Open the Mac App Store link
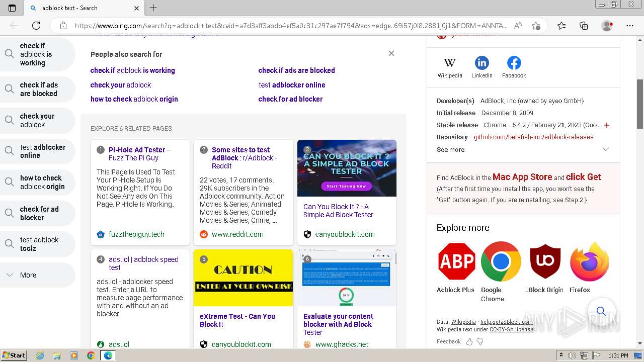The height and width of the screenshot is (362, 644). [x=522, y=177]
